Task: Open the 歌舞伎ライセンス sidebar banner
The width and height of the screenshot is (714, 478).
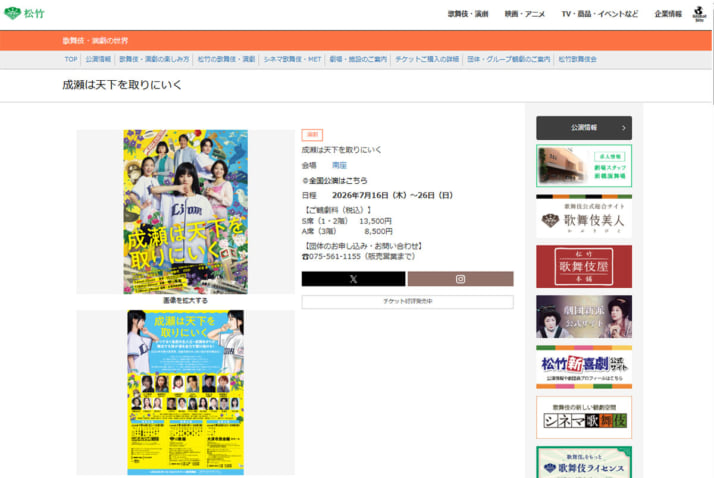Action: [x=584, y=462]
